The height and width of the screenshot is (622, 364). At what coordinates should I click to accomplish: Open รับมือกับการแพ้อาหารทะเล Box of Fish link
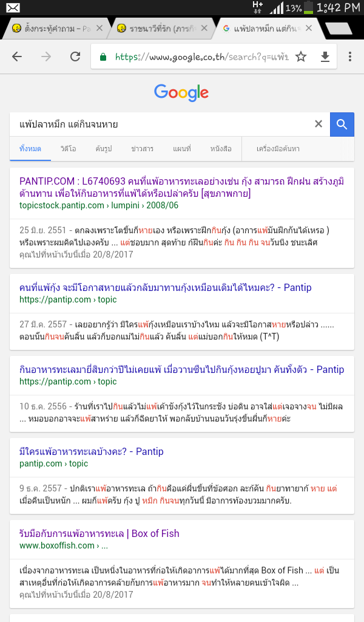pyautogui.click(x=99, y=533)
